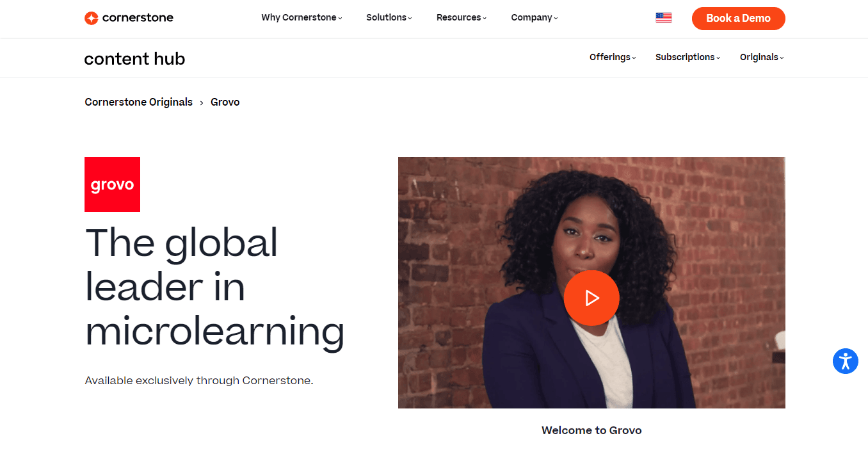This screenshot has width=868, height=461.
Task: Open the Subscriptions dropdown
Action: [687, 57]
